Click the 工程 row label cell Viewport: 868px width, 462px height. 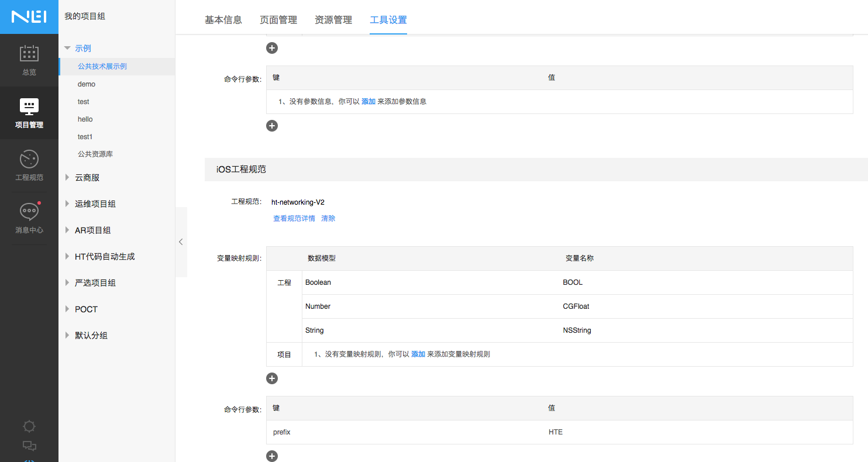point(284,306)
